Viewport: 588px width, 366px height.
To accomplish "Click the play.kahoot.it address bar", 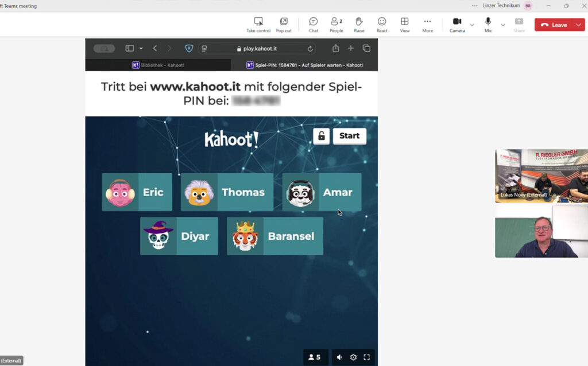I will (x=257, y=48).
